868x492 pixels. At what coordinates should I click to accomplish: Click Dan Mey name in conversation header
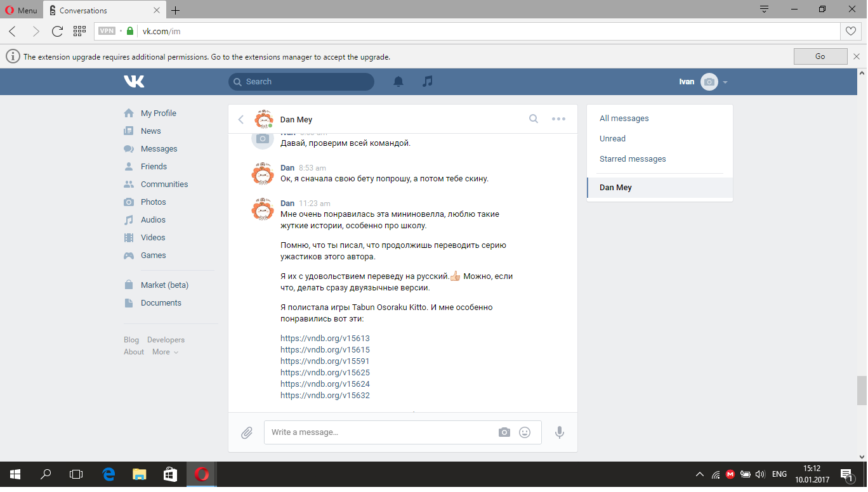pyautogui.click(x=296, y=119)
